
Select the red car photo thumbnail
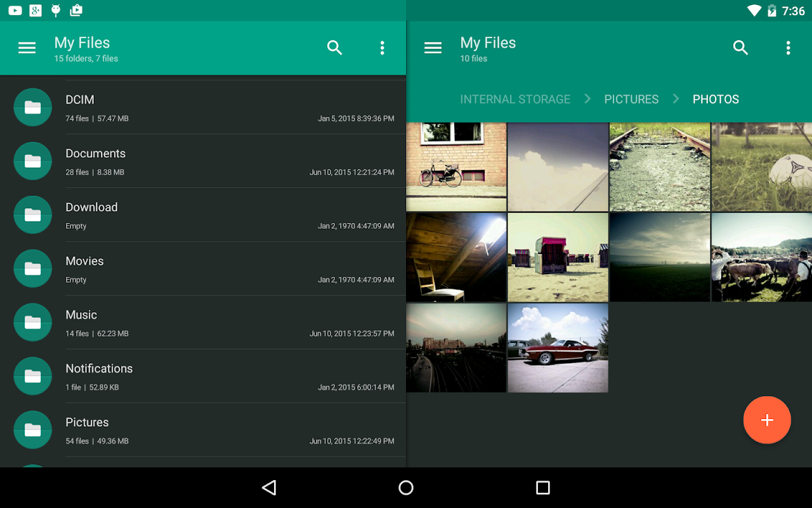click(x=558, y=347)
